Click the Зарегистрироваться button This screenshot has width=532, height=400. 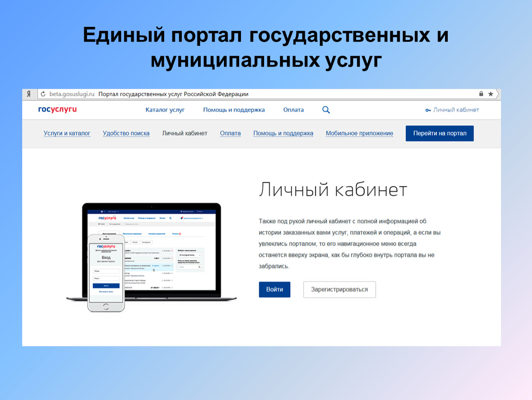(x=339, y=289)
